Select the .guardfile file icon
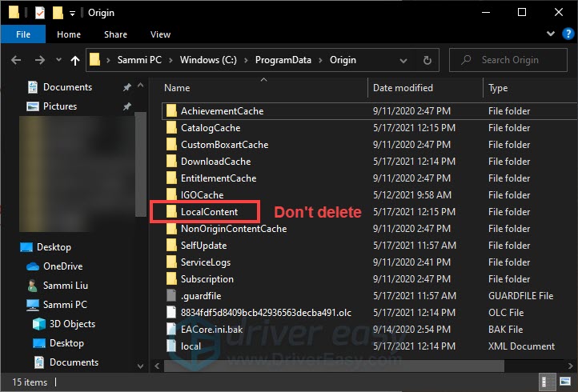This screenshot has width=578, height=392. tap(171, 295)
